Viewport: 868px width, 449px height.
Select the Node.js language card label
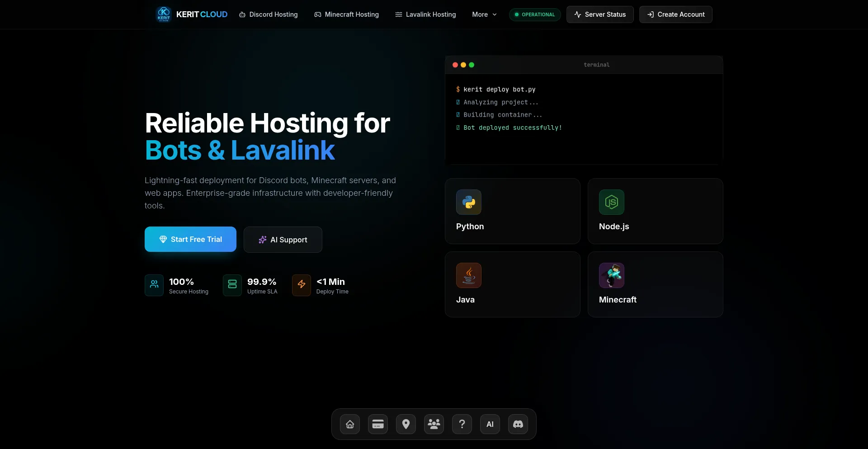pos(614,227)
